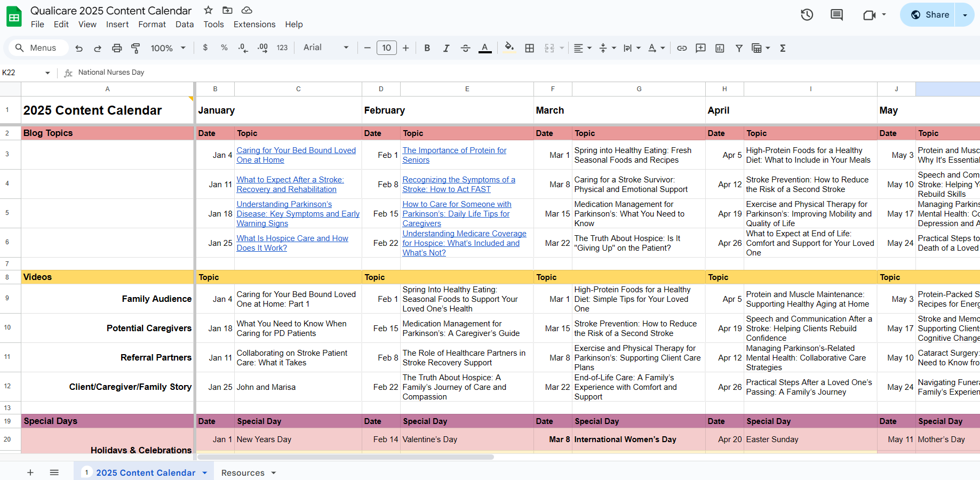Viewport: 980px width, 480px height.
Task: Click the Functions sigma icon
Action: coord(783,48)
